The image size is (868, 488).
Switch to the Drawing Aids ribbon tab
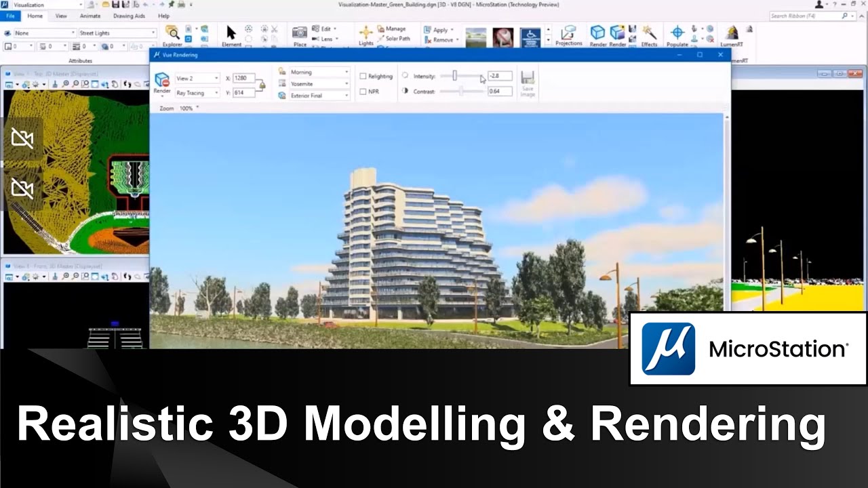coord(128,16)
